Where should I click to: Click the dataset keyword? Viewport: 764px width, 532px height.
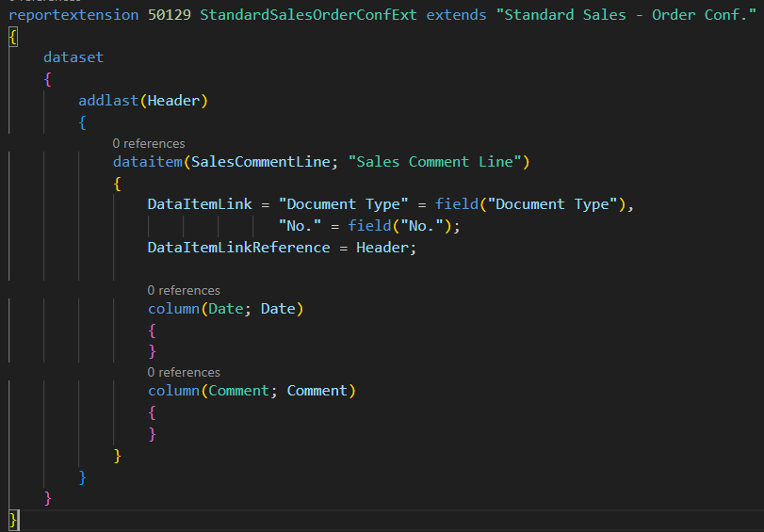[73, 57]
